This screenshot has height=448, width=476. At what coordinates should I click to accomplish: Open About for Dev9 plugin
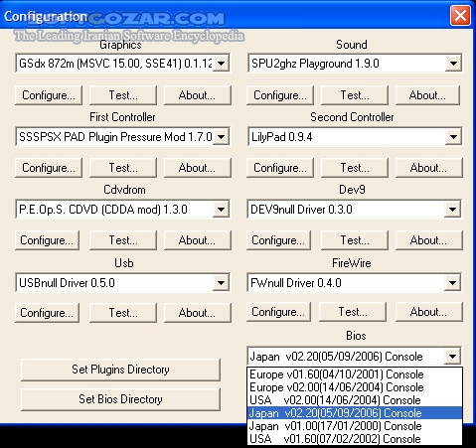tap(428, 240)
